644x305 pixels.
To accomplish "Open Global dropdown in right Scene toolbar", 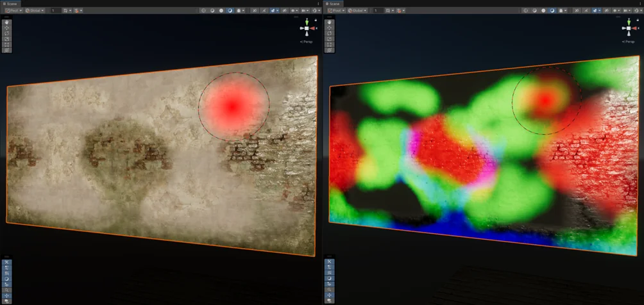I will tap(357, 10).
